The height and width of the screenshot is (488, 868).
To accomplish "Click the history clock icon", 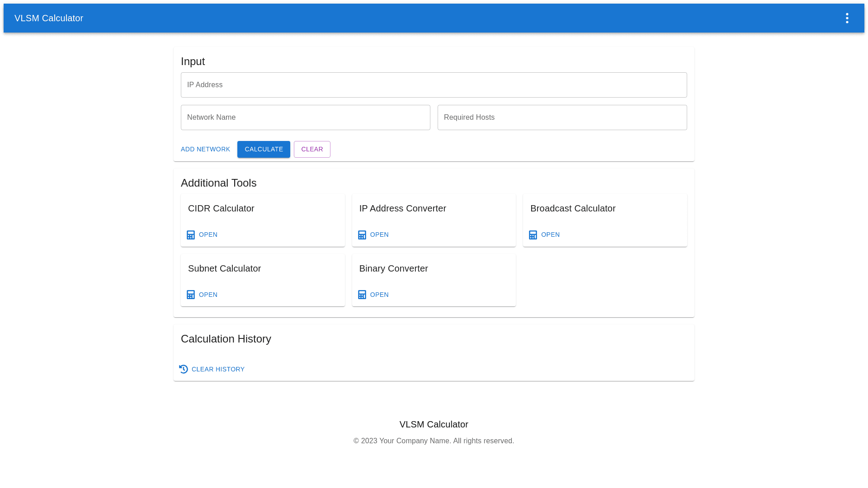I will pyautogui.click(x=184, y=369).
